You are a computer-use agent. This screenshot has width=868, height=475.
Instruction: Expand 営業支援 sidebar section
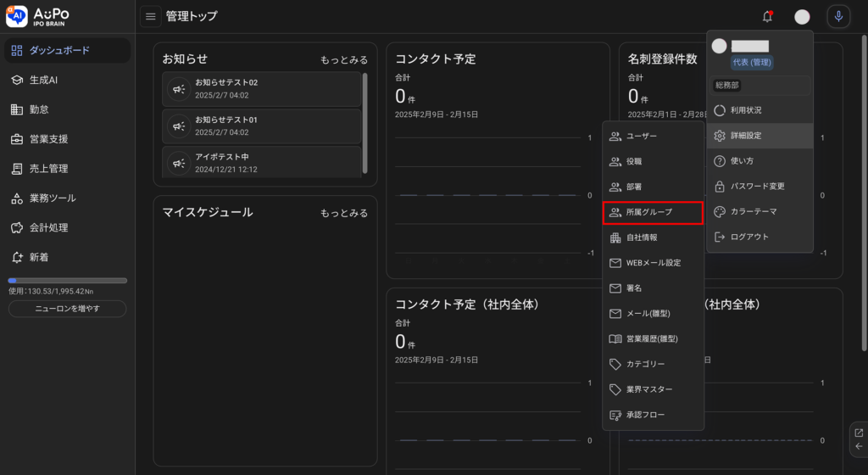click(x=48, y=139)
